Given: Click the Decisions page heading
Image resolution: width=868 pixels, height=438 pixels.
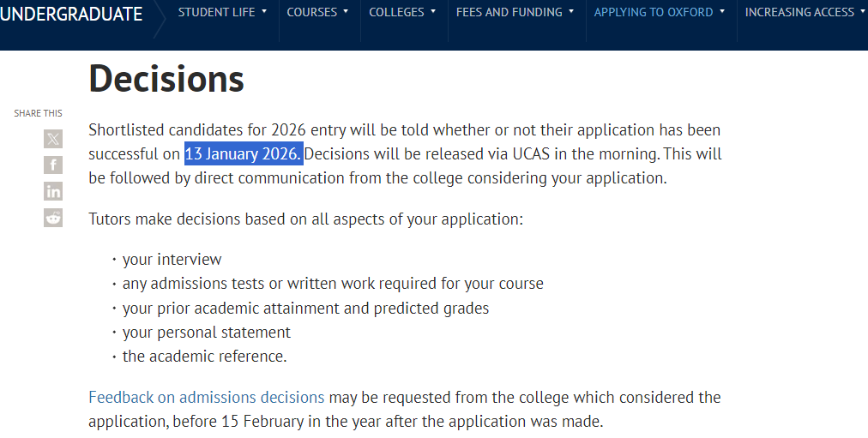Looking at the screenshot, I should coord(166,79).
